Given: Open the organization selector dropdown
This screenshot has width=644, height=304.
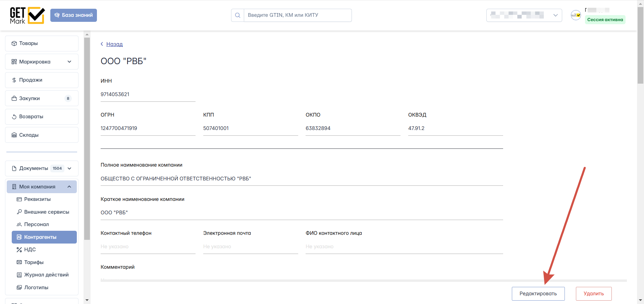Looking at the screenshot, I should point(524,15).
